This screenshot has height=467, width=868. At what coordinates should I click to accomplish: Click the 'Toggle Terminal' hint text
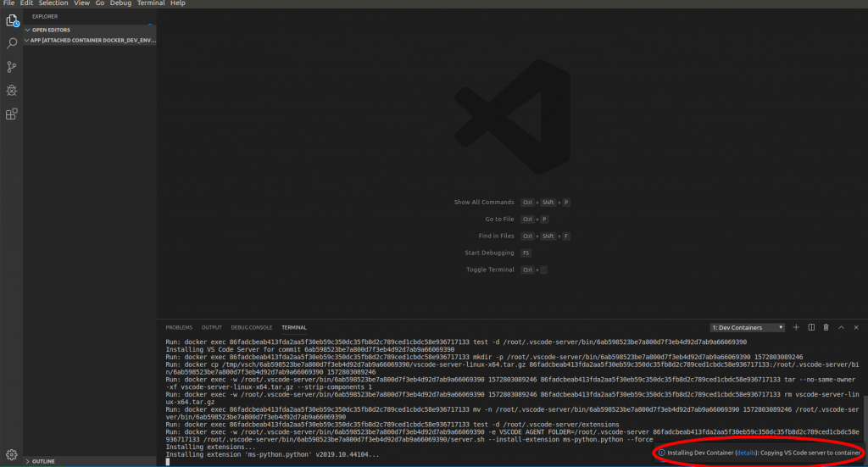(490, 270)
